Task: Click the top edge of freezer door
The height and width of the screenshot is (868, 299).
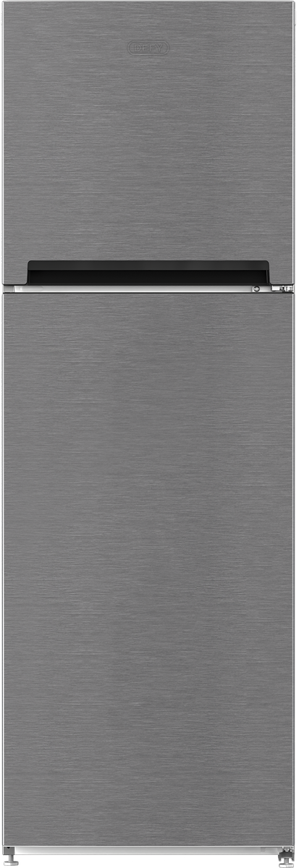Action: pos(148,4)
